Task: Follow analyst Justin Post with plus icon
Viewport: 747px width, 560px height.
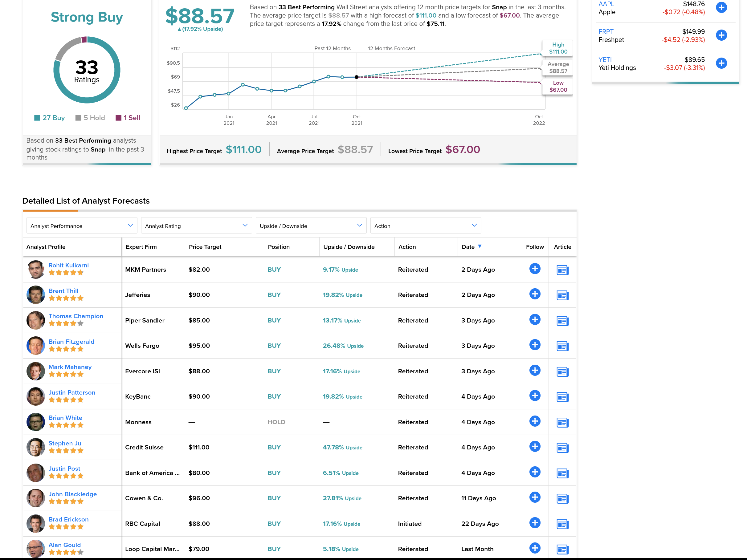Action: tap(535, 472)
